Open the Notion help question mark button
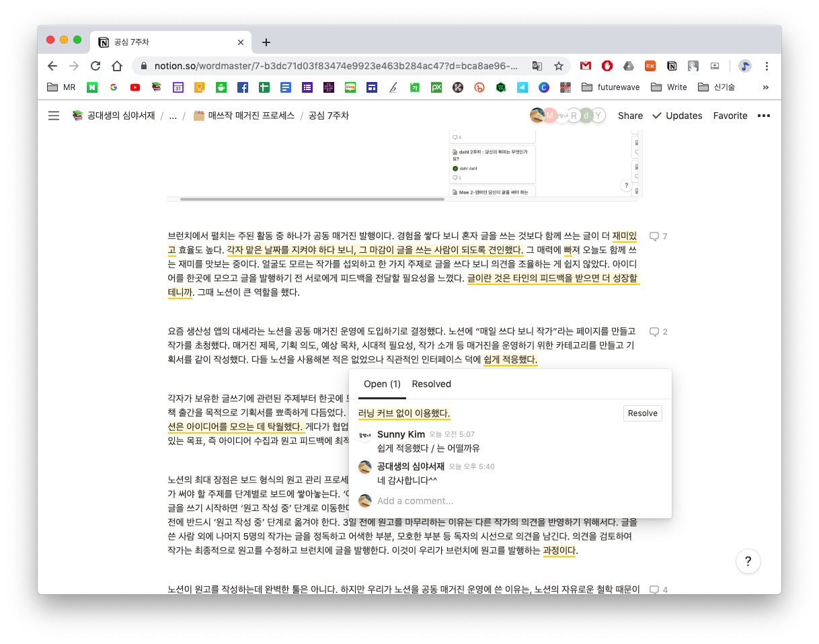Image resolution: width=819 pixels, height=644 pixels. coord(748,561)
